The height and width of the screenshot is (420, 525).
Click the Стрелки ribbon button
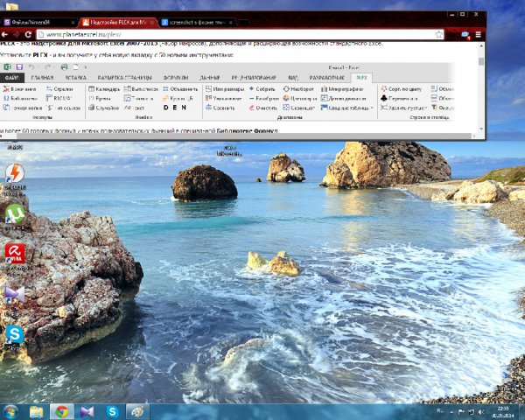(x=59, y=89)
